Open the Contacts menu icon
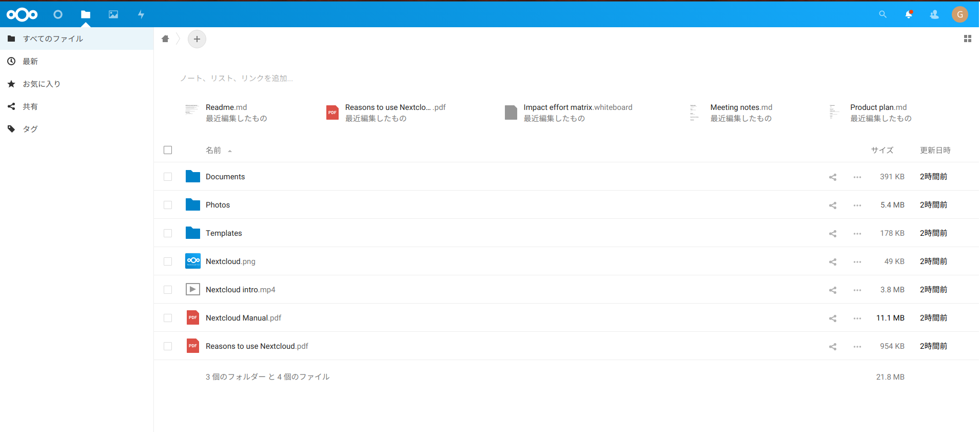The width and height of the screenshot is (980, 432). pyautogui.click(x=934, y=14)
